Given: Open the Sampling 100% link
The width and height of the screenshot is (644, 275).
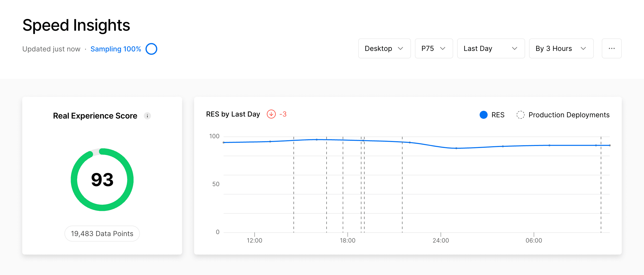Looking at the screenshot, I should point(116,49).
